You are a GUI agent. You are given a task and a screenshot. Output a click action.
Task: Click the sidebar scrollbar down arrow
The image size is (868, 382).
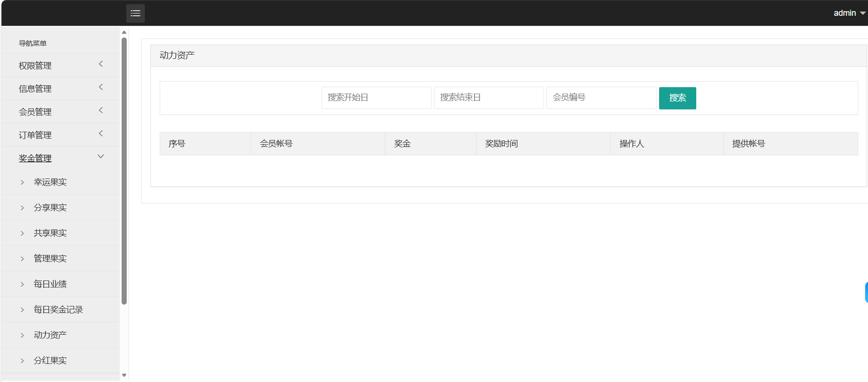124,376
